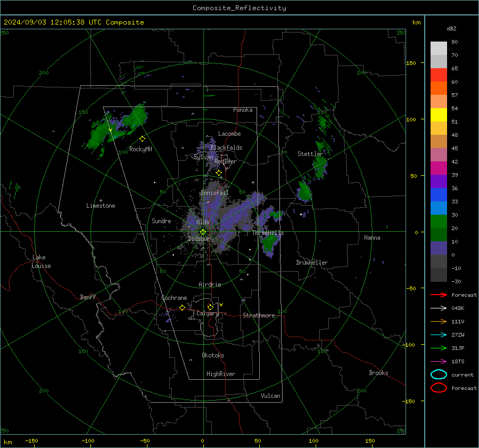The height and width of the screenshot is (448, 479).
Task: Click the red forecast ellipse legend icon
Action: click(x=439, y=388)
